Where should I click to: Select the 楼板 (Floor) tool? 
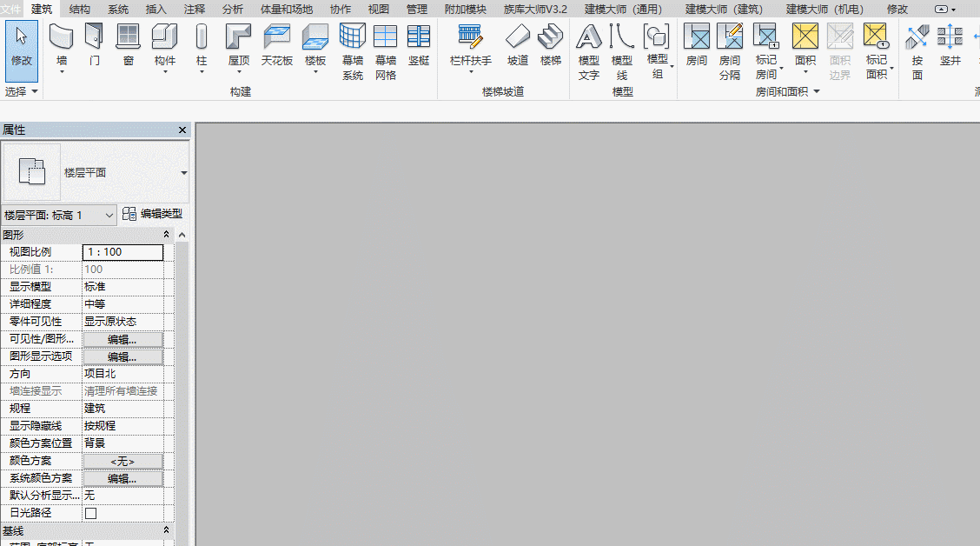pyautogui.click(x=315, y=48)
